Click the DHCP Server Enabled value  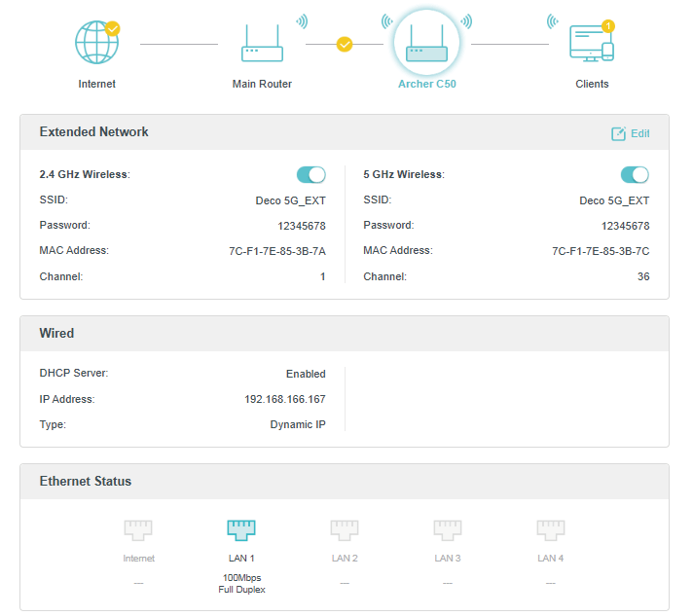click(x=306, y=374)
